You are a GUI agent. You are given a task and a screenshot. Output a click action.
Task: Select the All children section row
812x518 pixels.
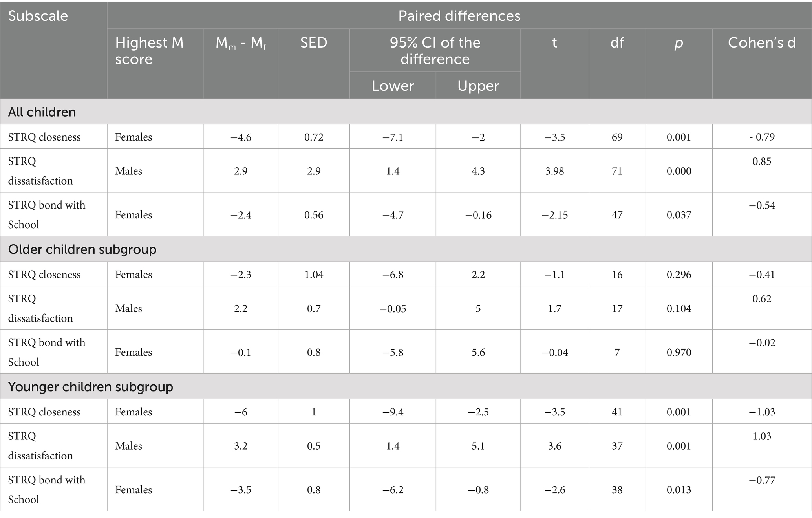coord(42,112)
